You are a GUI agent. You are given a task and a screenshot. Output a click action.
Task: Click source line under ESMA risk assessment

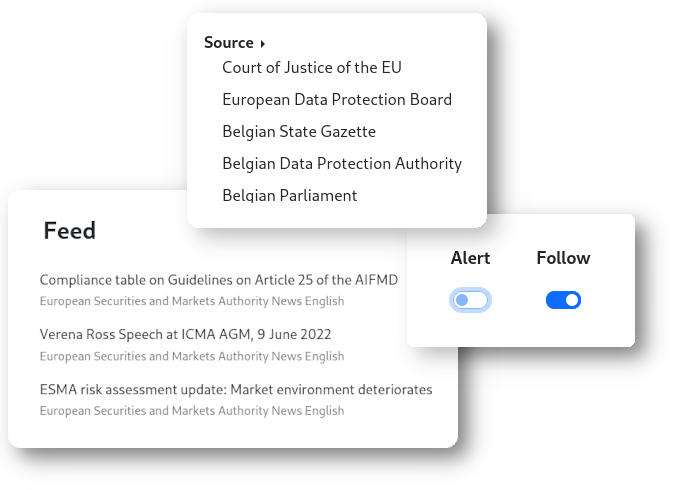(192, 411)
